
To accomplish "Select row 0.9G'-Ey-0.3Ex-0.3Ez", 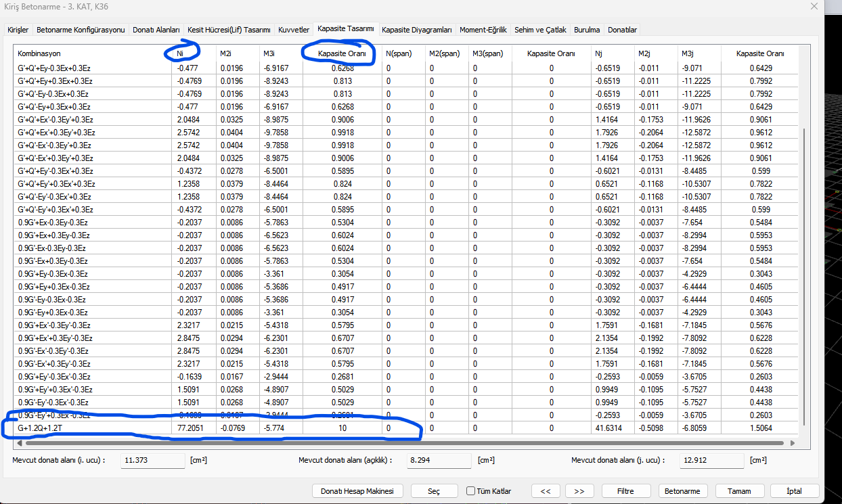I will point(406,300).
